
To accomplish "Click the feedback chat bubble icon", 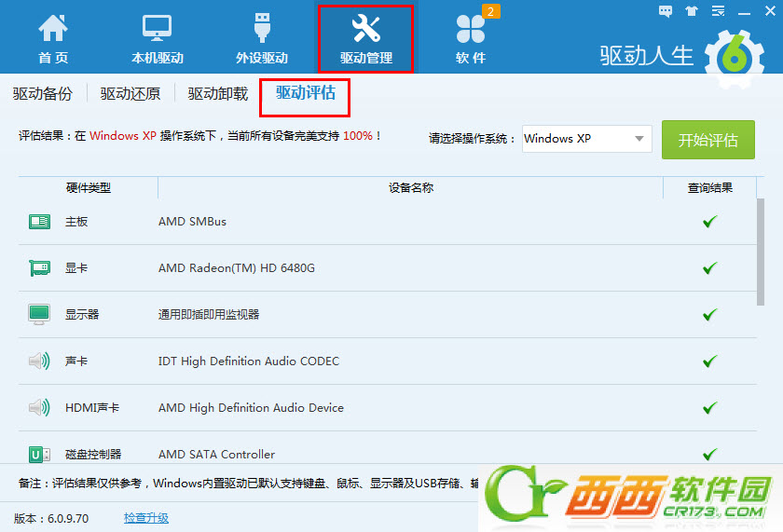I will tap(666, 11).
